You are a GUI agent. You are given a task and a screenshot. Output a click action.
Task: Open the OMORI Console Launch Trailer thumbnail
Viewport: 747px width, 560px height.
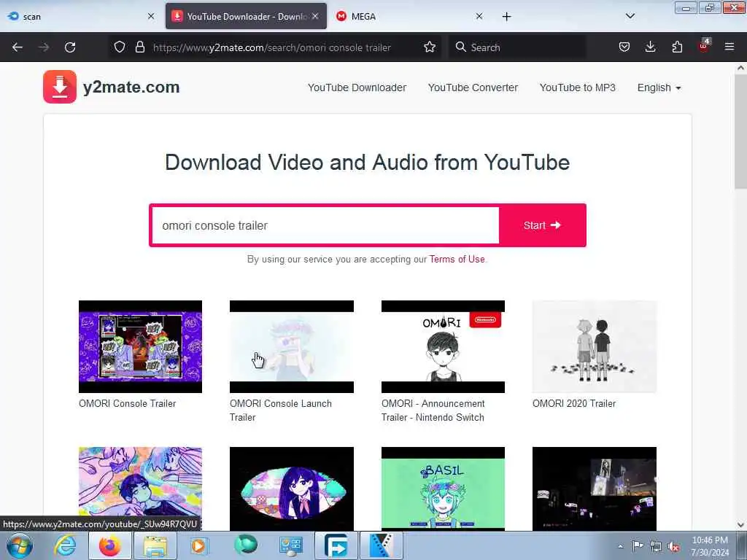(x=292, y=346)
